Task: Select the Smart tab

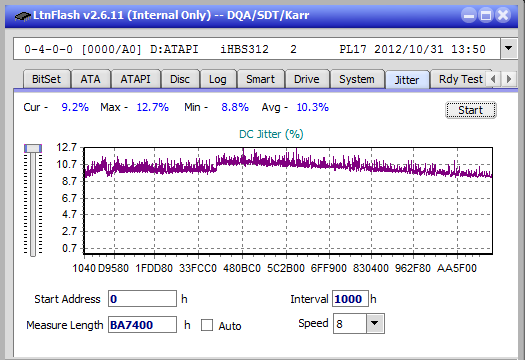Action: pos(260,79)
